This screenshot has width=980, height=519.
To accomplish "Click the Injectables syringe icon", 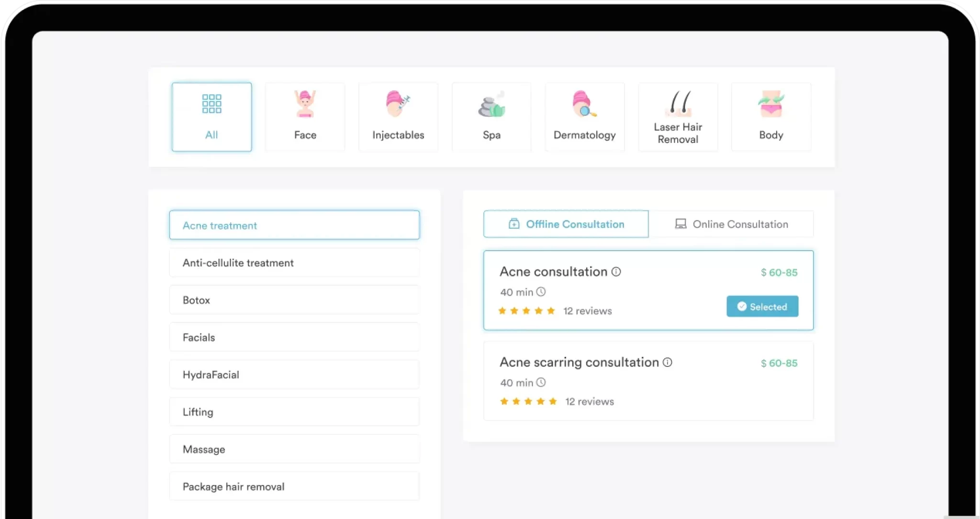I will (398, 104).
